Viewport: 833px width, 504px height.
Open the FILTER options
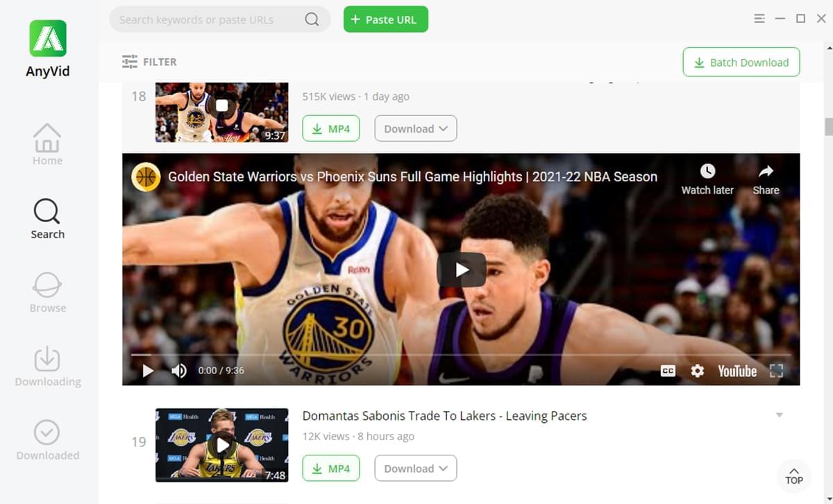[x=149, y=62]
